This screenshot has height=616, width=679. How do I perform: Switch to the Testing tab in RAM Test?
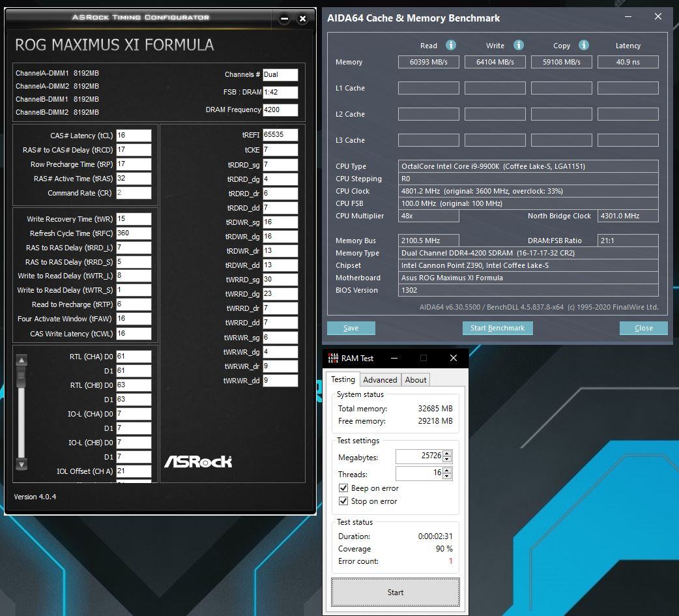tap(343, 379)
